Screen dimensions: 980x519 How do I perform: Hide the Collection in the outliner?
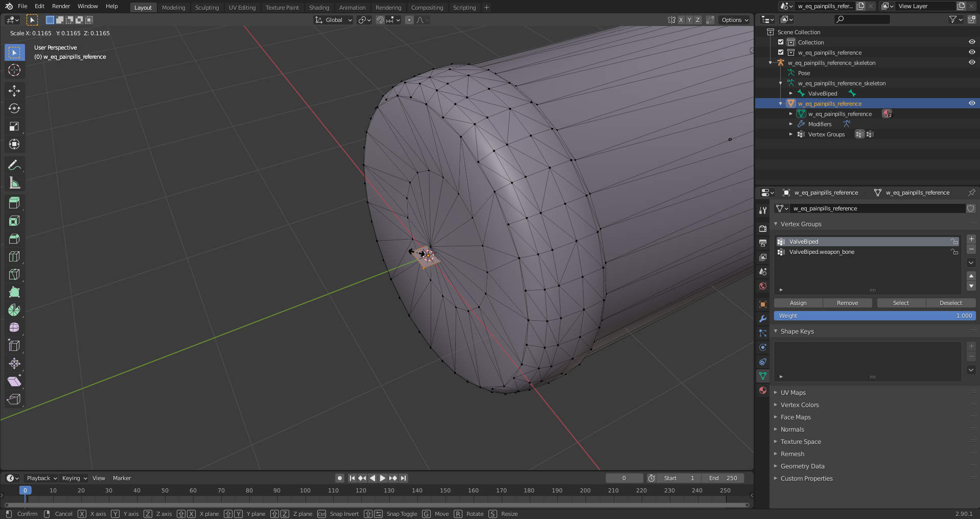pyautogui.click(x=971, y=42)
